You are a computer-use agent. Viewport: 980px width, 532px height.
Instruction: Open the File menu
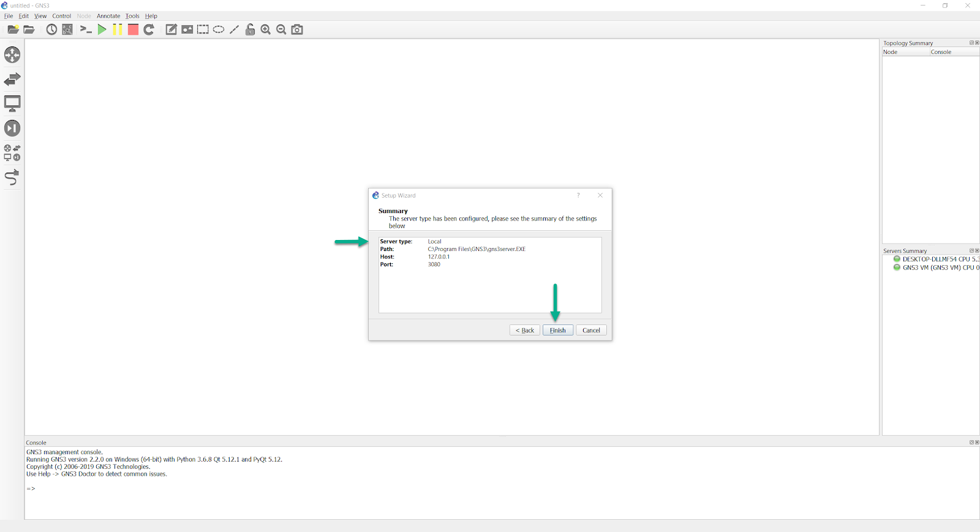click(x=9, y=16)
